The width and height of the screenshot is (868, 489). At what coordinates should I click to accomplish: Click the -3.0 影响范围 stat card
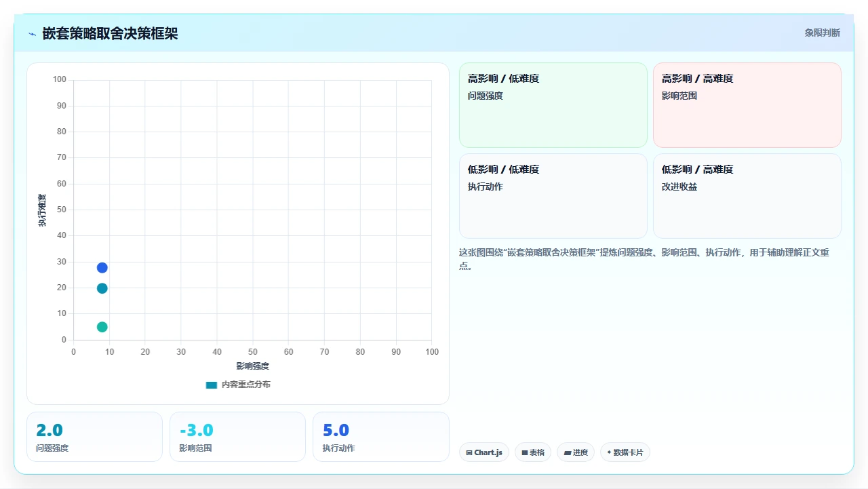click(238, 437)
